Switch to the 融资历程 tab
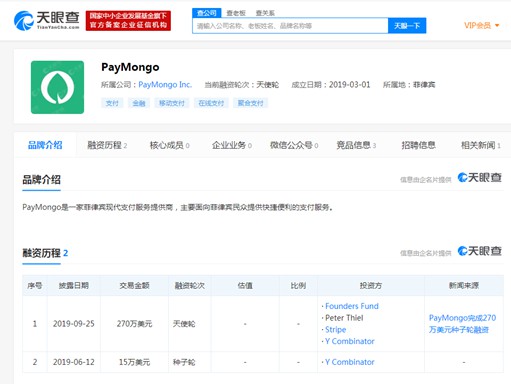The height and width of the screenshot is (384, 511). click(107, 145)
